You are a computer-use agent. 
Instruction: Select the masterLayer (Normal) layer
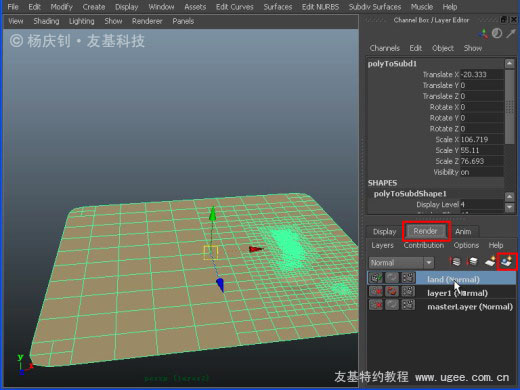tap(470, 307)
